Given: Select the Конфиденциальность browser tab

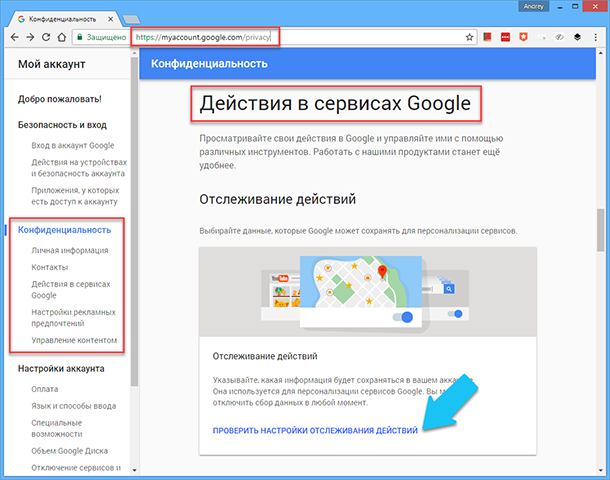Looking at the screenshot, I should [62, 19].
